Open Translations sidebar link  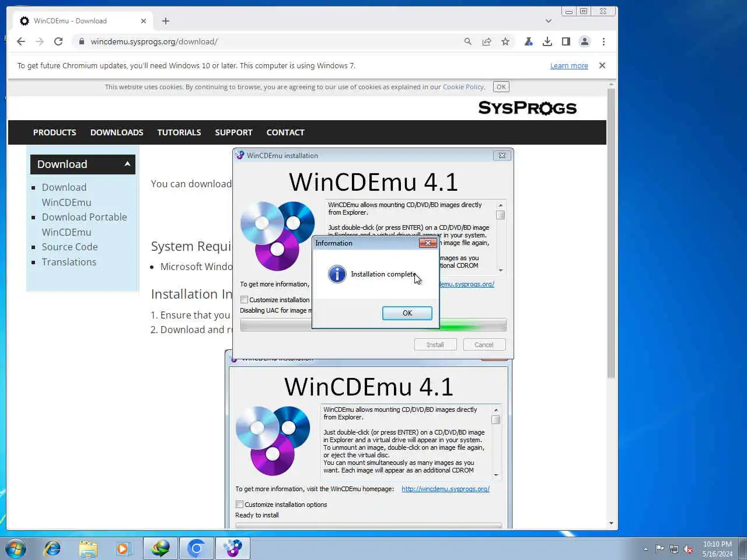coord(69,262)
